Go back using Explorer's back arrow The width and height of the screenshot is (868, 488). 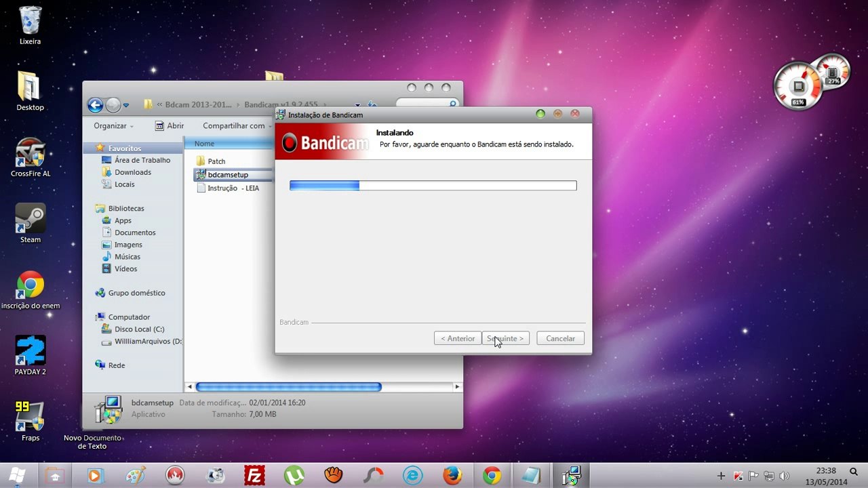pyautogui.click(x=95, y=105)
